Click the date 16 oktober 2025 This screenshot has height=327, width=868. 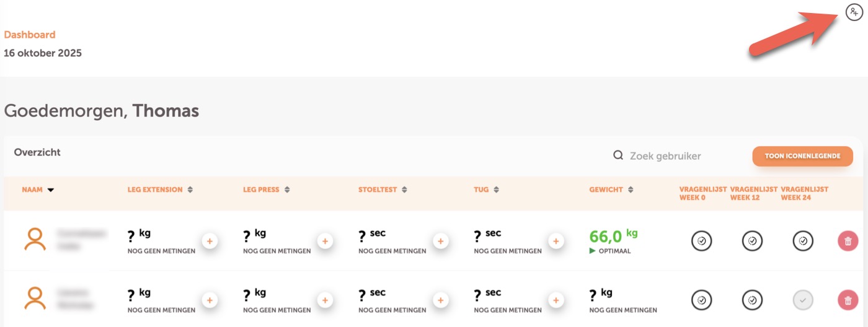point(43,53)
